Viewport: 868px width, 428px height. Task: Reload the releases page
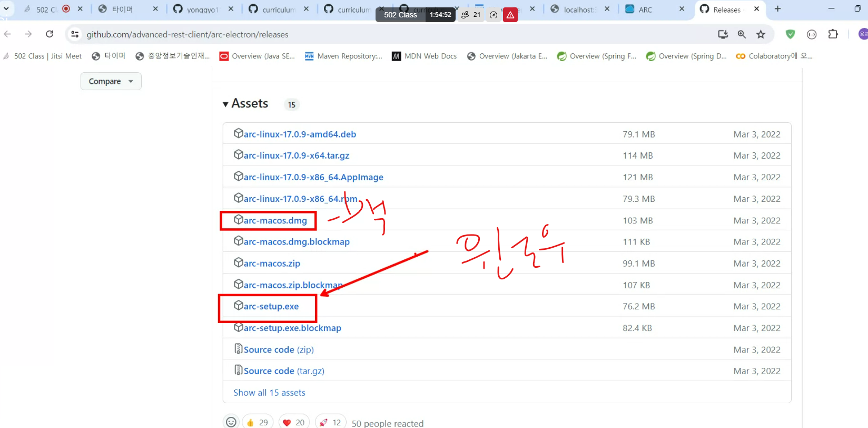pyautogui.click(x=50, y=34)
